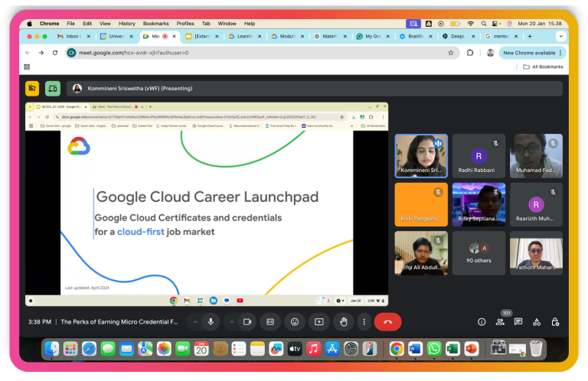588x381 pixels.
Task: Open the All Bookmarks folder
Action: coord(543,67)
